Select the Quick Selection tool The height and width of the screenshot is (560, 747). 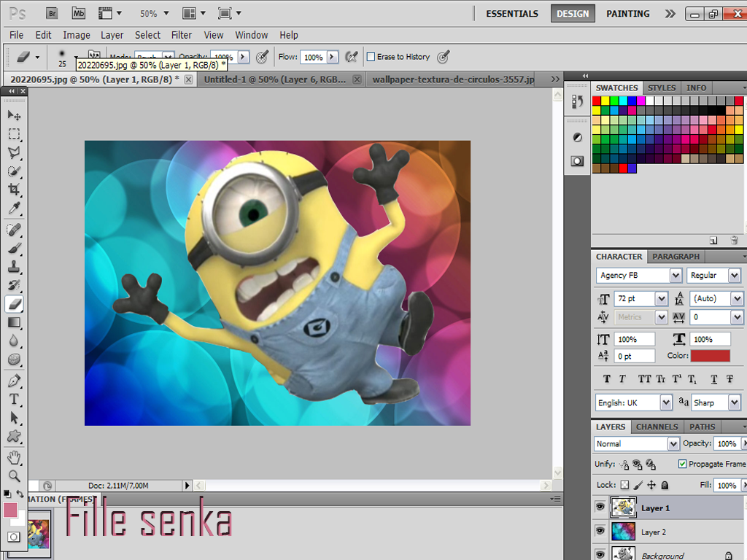point(14,171)
